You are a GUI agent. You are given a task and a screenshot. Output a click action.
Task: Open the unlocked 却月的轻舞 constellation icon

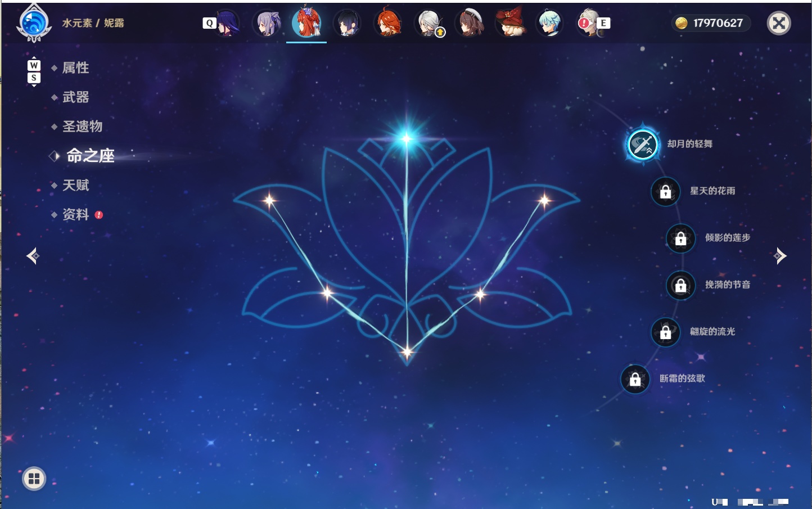coord(642,145)
